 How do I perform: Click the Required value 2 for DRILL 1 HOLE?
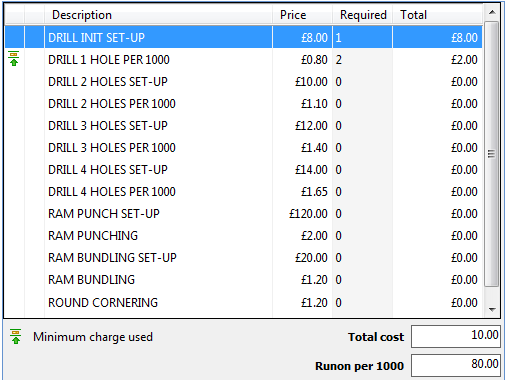339,60
